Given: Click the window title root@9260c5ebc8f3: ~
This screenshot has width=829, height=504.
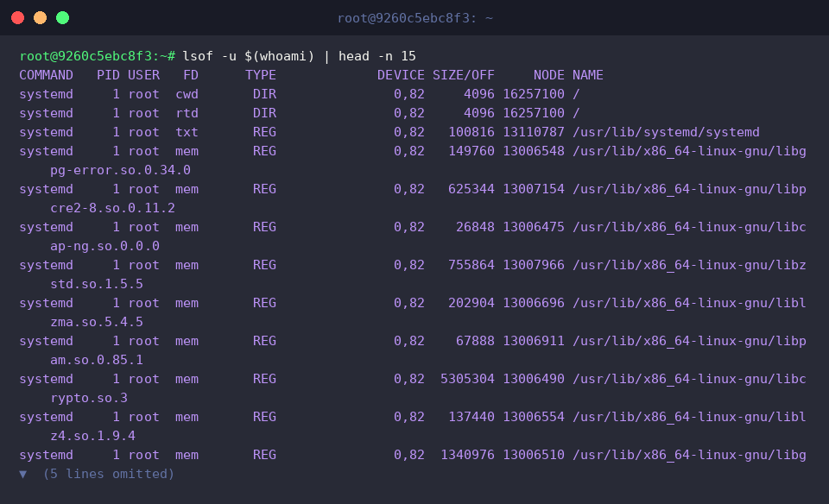Looking at the screenshot, I should [x=415, y=18].
